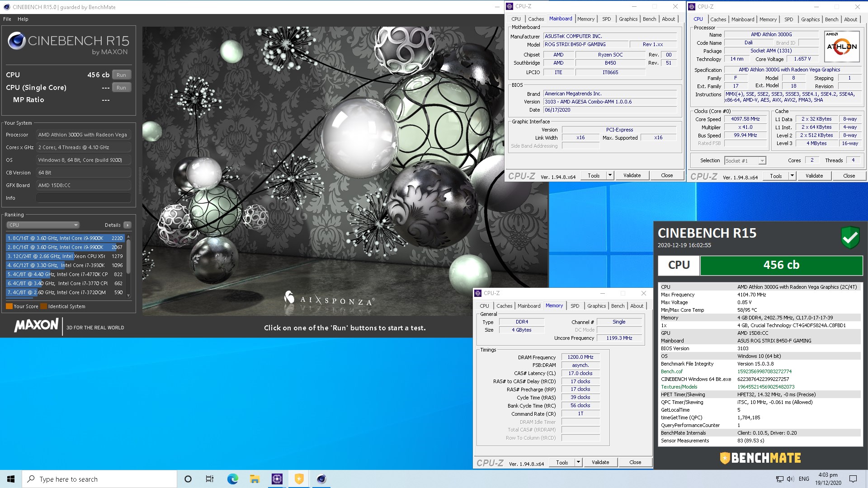The height and width of the screenshot is (488, 868).
Task: Click the Textures/Models integrity entry
Action: click(x=760, y=387)
